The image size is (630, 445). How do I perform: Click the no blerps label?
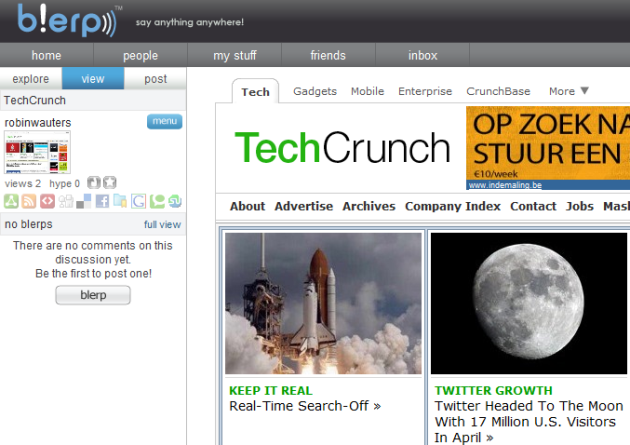29,224
